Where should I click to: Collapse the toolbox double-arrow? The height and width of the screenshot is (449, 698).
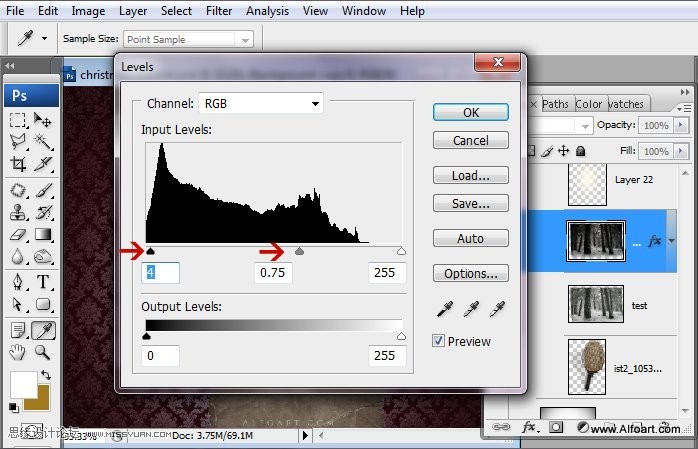pos(10,66)
